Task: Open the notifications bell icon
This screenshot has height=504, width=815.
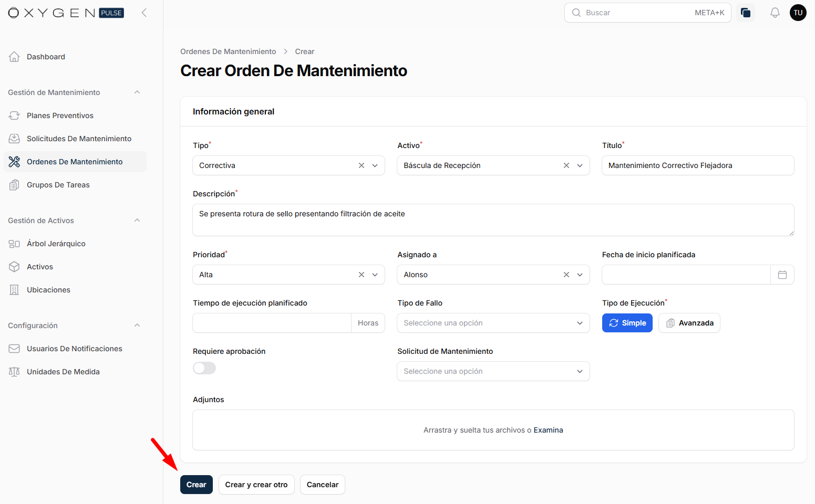Action: pos(775,13)
